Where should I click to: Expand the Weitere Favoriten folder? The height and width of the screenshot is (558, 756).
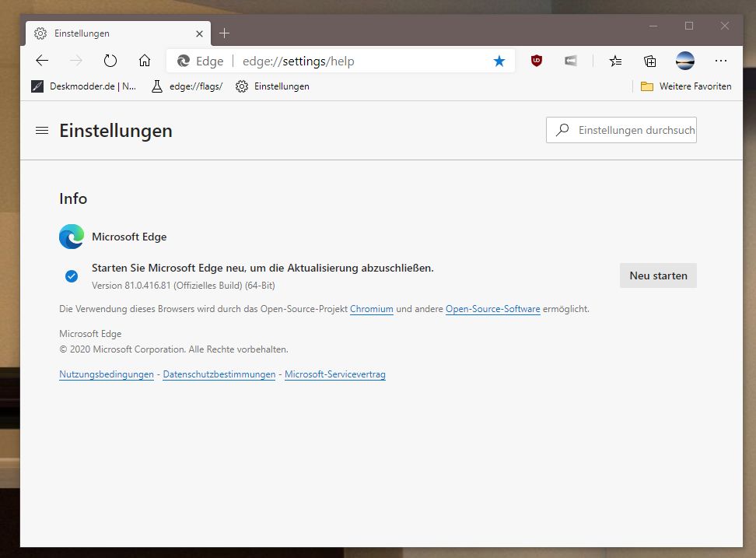(685, 86)
